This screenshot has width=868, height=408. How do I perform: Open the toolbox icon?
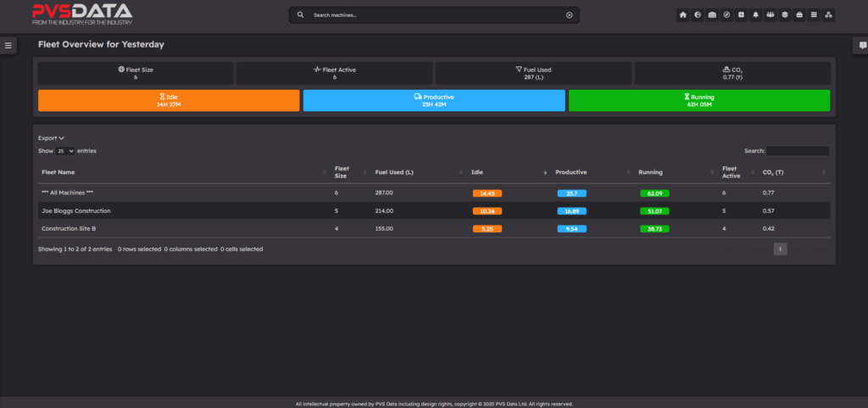click(x=799, y=15)
